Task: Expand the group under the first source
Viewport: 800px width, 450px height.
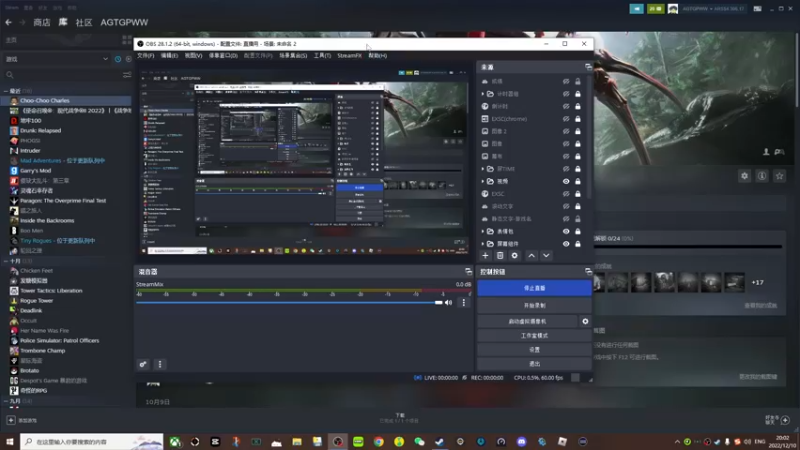Action: pos(483,94)
